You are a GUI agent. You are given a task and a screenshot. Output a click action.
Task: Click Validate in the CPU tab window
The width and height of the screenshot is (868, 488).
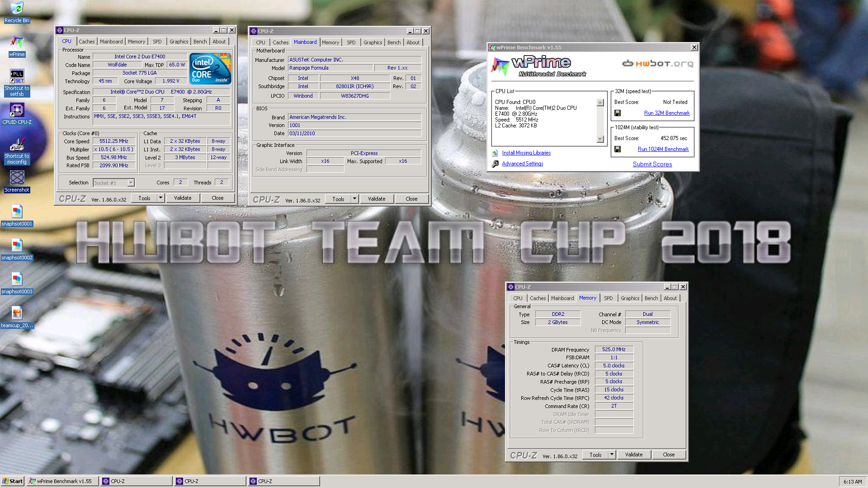pos(183,198)
